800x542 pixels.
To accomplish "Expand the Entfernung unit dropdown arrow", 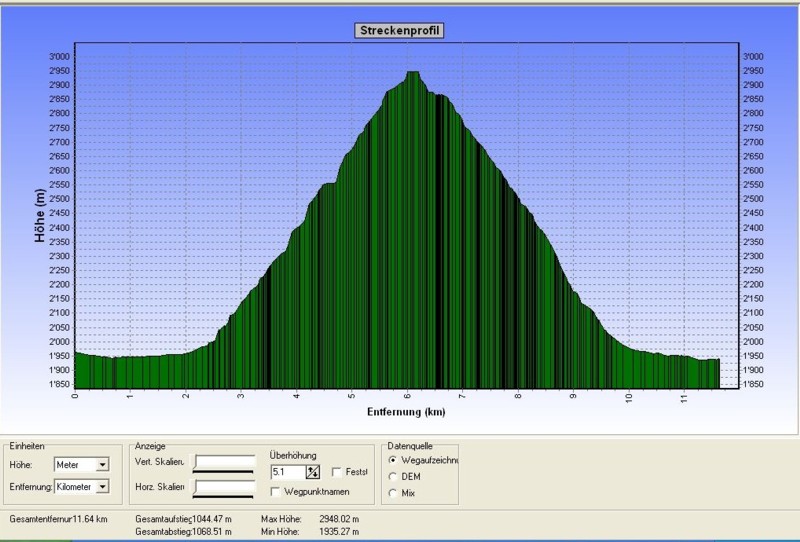I will [102, 486].
